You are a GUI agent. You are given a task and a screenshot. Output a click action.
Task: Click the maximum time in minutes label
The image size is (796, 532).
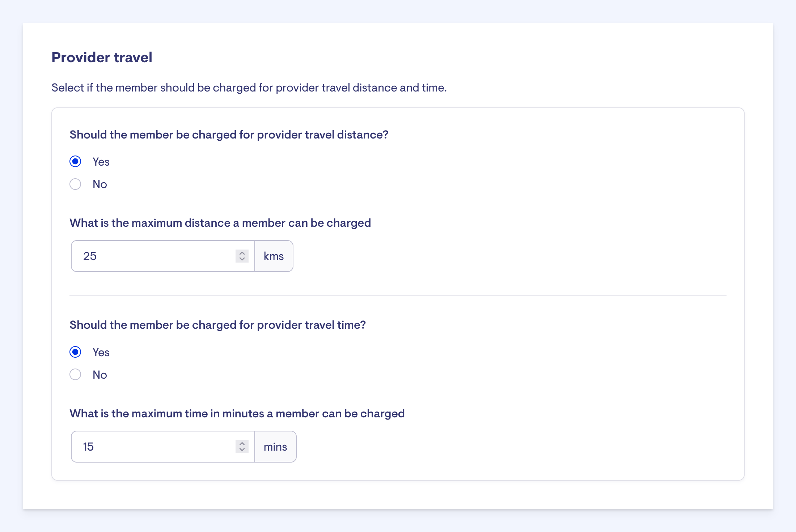[x=237, y=413]
